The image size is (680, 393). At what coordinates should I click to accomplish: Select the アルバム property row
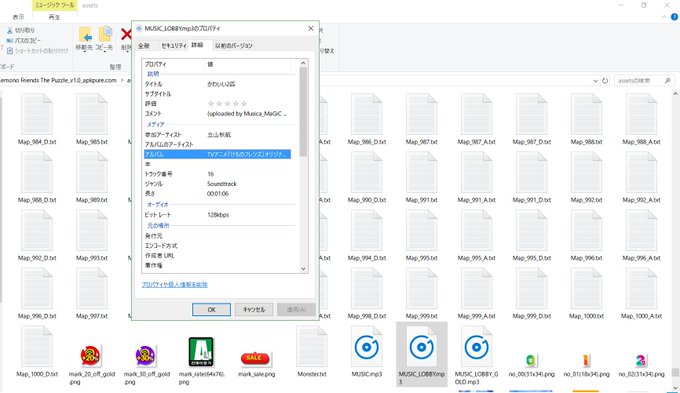pos(217,154)
